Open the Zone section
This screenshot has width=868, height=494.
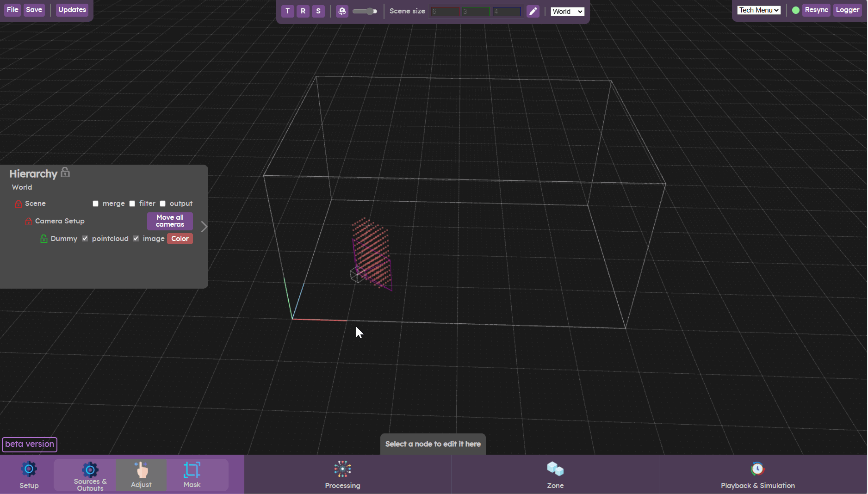point(555,475)
